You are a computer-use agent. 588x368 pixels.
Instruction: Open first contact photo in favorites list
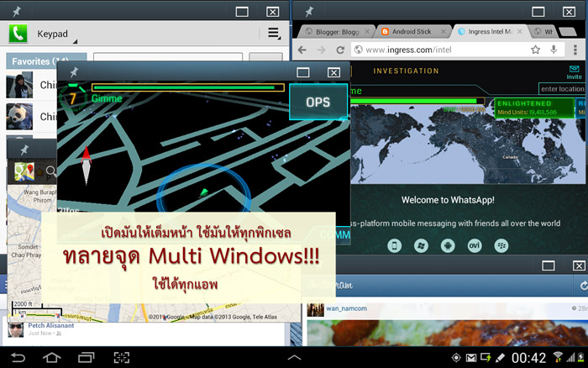point(19,85)
